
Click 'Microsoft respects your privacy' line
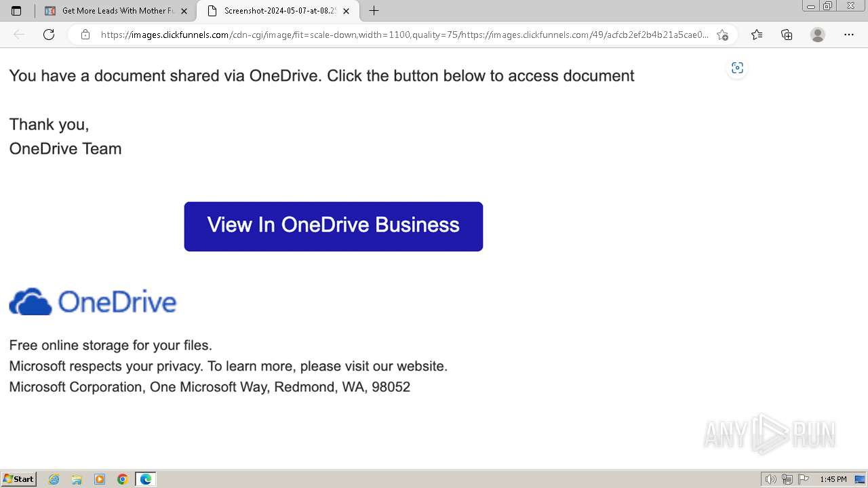pyautogui.click(x=229, y=366)
